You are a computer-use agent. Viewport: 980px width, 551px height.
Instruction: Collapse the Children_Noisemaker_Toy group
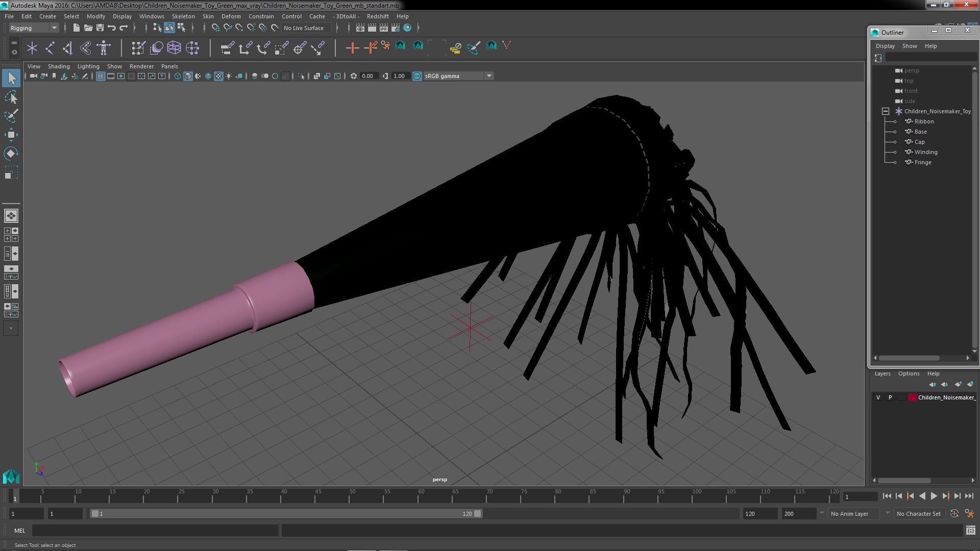click(x=886, y=111)
